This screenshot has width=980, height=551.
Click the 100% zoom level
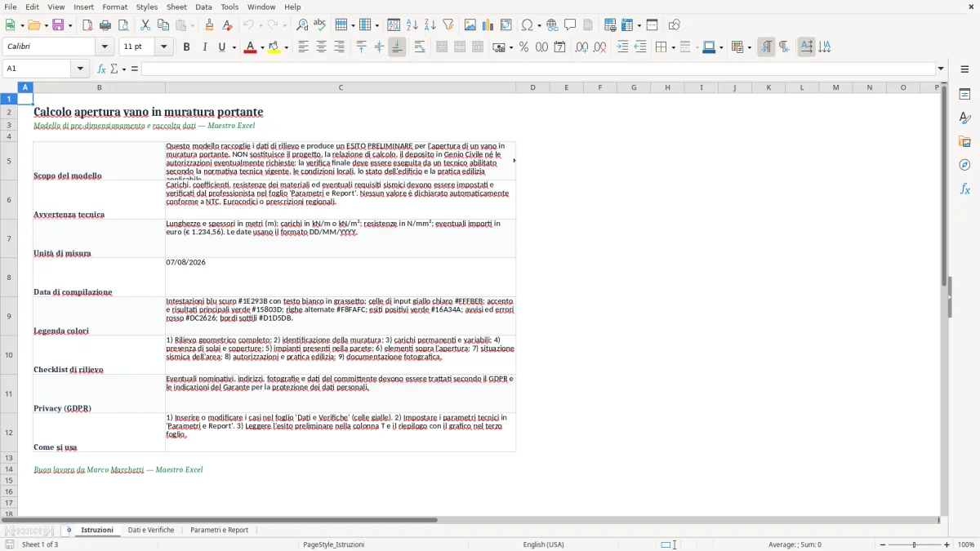click(x=966, y=544)
